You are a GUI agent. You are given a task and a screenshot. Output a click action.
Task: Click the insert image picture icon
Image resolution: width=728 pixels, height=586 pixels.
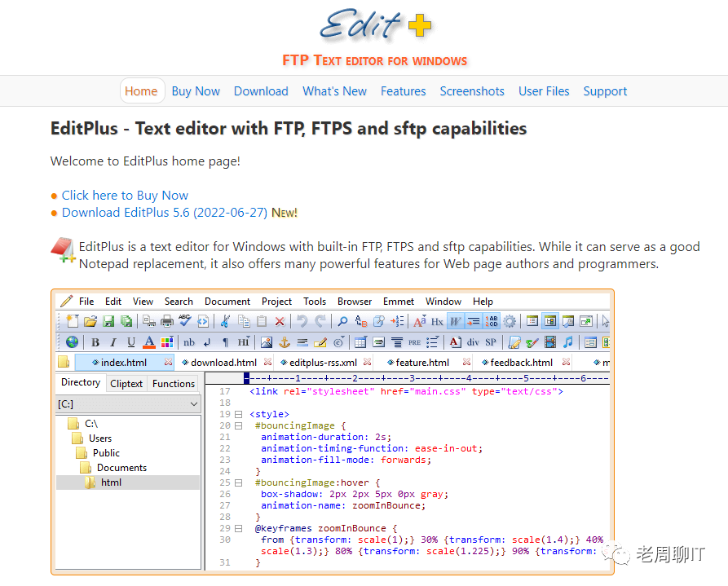267,342
